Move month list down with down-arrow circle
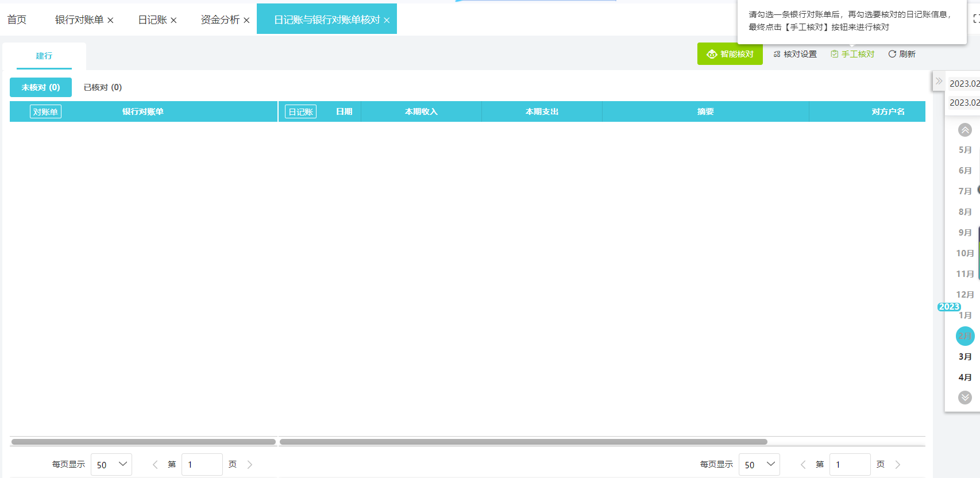 point(965,398)
